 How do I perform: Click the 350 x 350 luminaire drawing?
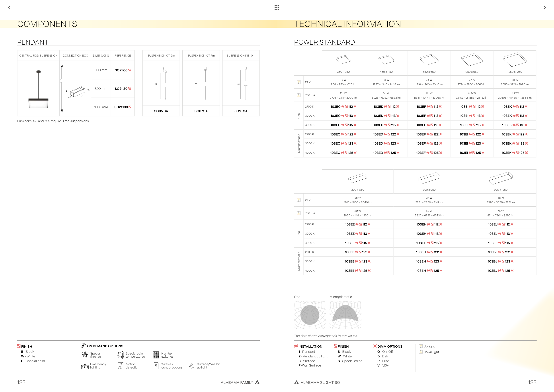343,60
